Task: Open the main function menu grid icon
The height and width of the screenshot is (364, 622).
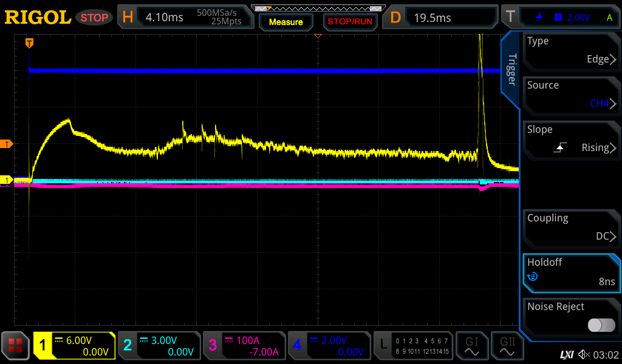Action: click(x=16, y=346)
